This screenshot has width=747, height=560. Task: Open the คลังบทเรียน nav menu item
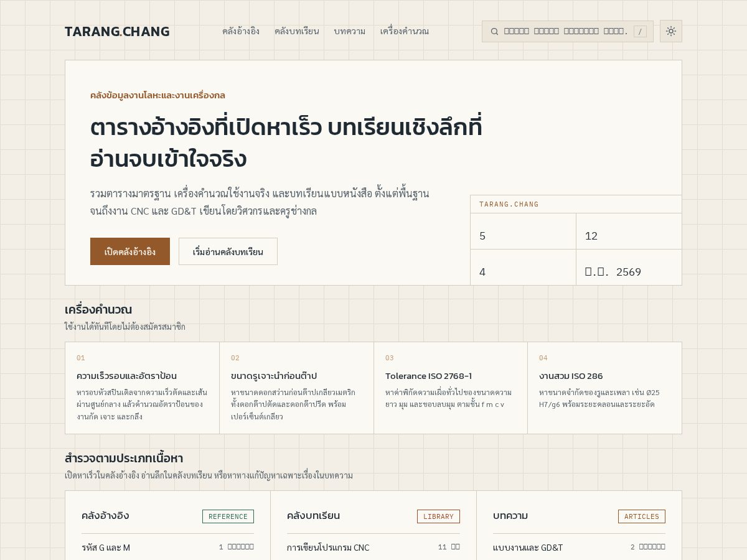coord(297,31)
